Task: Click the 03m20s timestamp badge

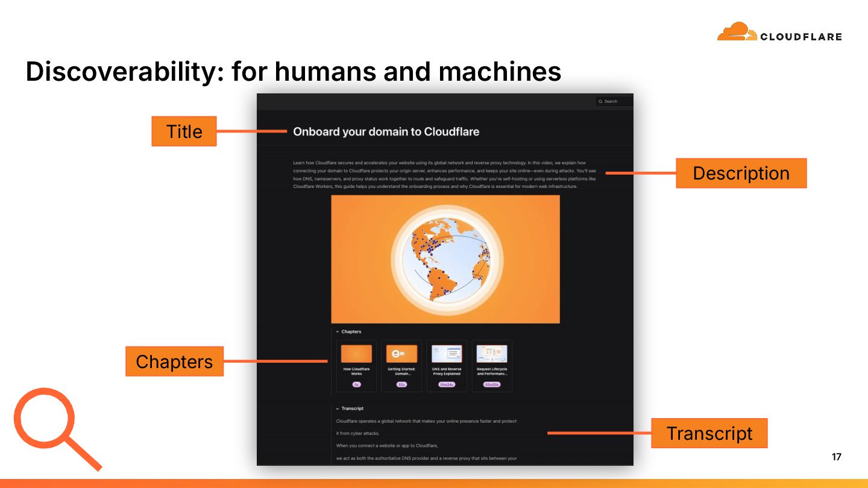Action: pos(492,384)
